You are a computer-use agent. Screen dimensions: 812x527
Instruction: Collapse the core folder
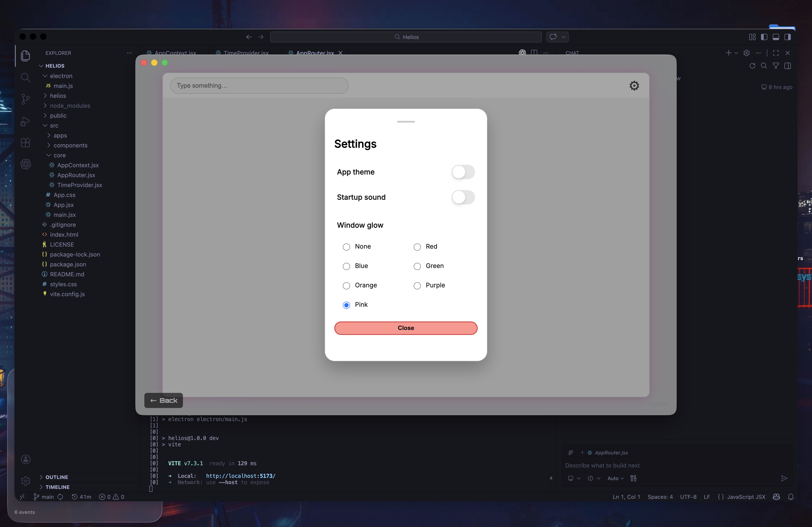coord(59,155)
